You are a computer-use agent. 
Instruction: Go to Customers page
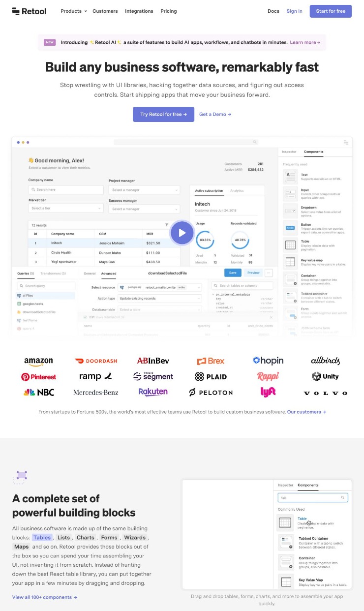click(x=105, y=11)
